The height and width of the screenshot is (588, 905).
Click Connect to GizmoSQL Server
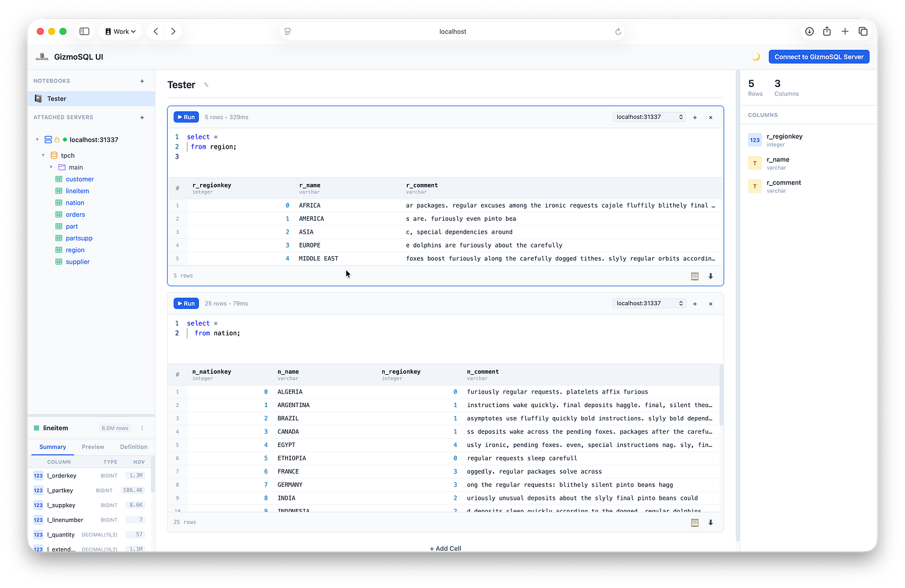[x=819, y=57]
